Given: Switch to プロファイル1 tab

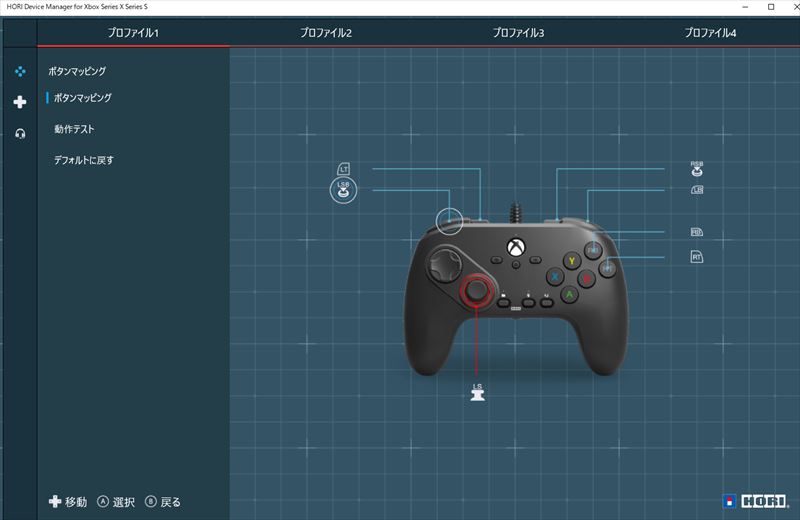Looking at the screenshot, I should click(133, 33).
